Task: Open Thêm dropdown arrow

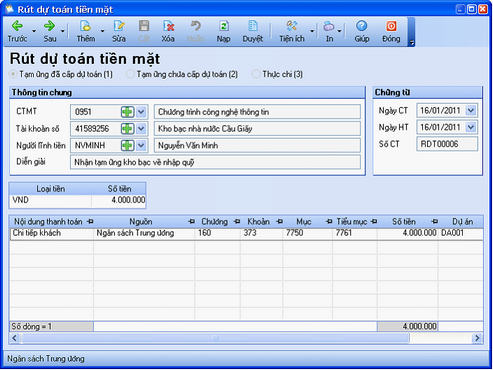Action: point(103,31)
